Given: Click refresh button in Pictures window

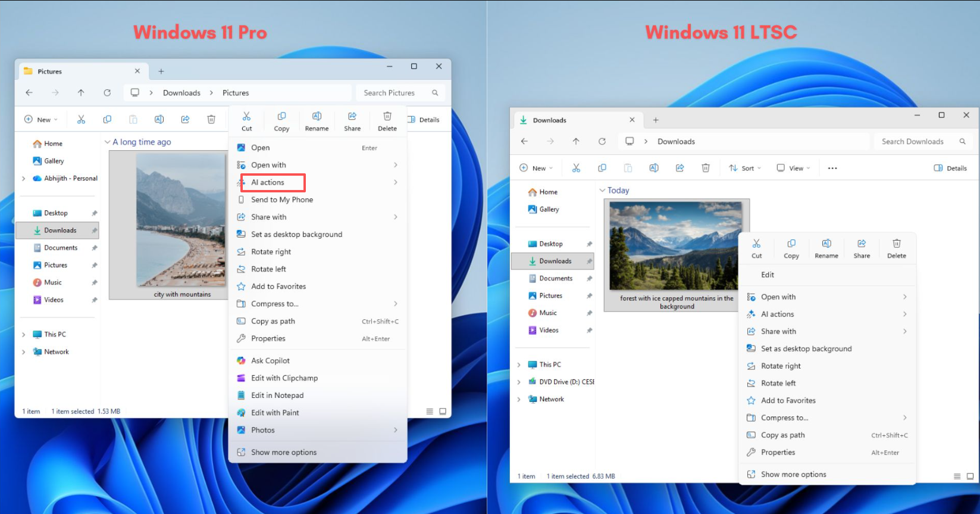Looking at the screenshot, I should coord(107,93).
